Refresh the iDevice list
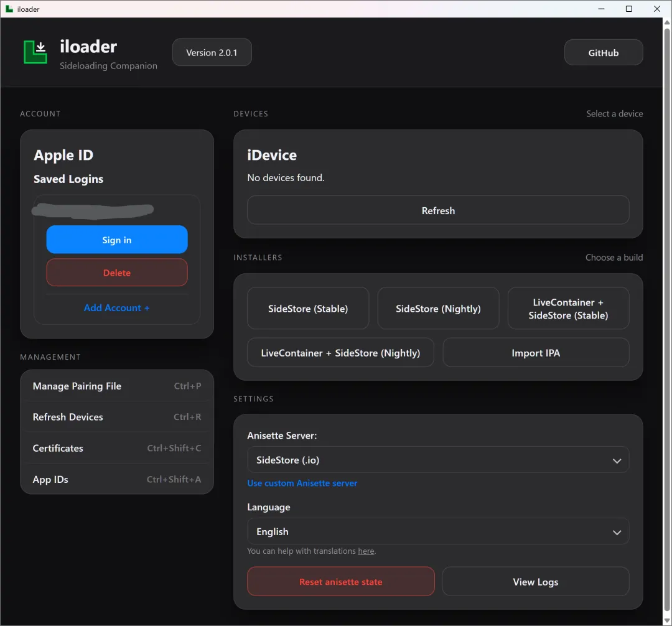 point(438,210)
